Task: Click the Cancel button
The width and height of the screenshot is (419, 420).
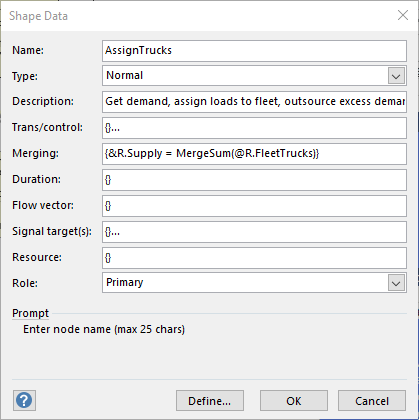Action: coord(372,401)
